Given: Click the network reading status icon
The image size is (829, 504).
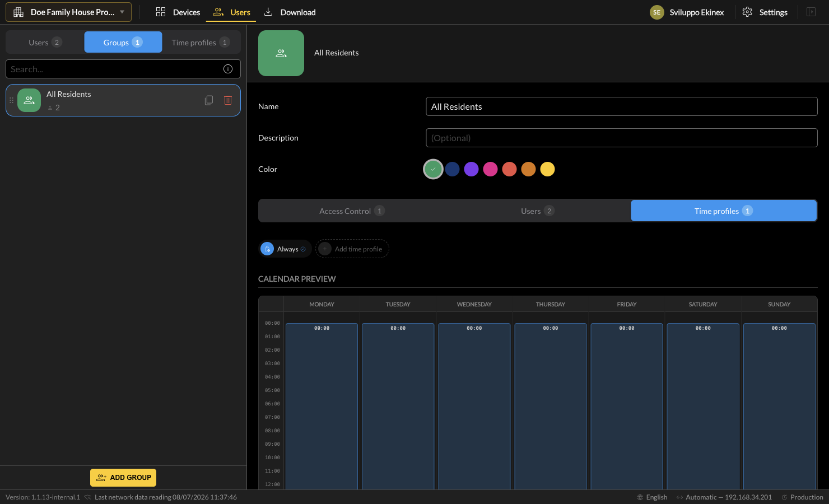Looking at the screenshot, I should (87, 497).
